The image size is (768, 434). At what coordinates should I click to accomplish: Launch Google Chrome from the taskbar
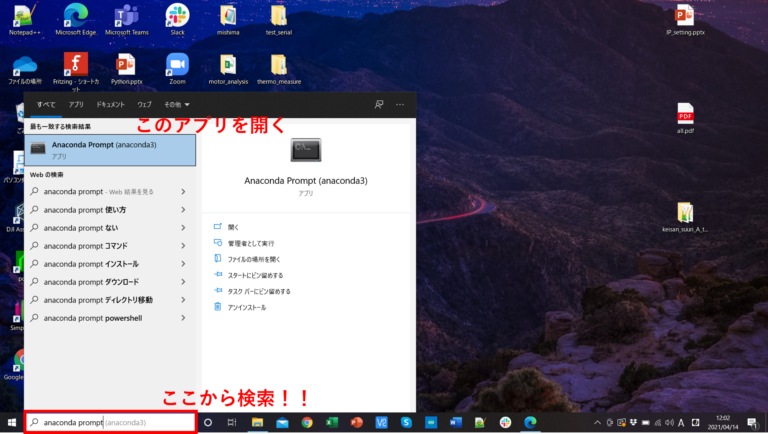307,423
